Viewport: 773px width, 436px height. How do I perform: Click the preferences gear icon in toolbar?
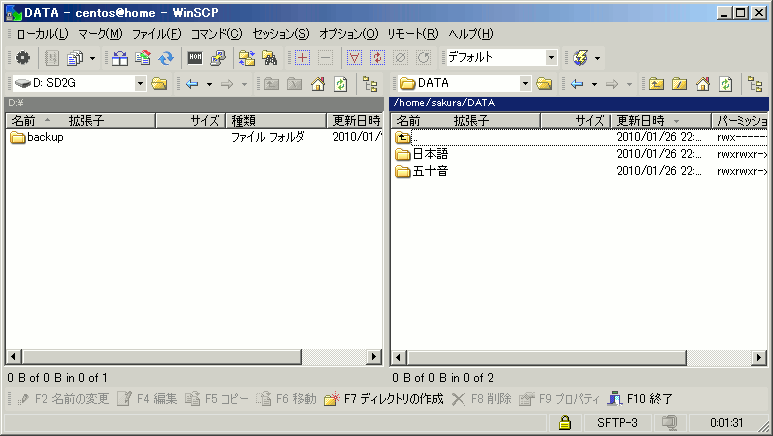(x=22, y=58)
